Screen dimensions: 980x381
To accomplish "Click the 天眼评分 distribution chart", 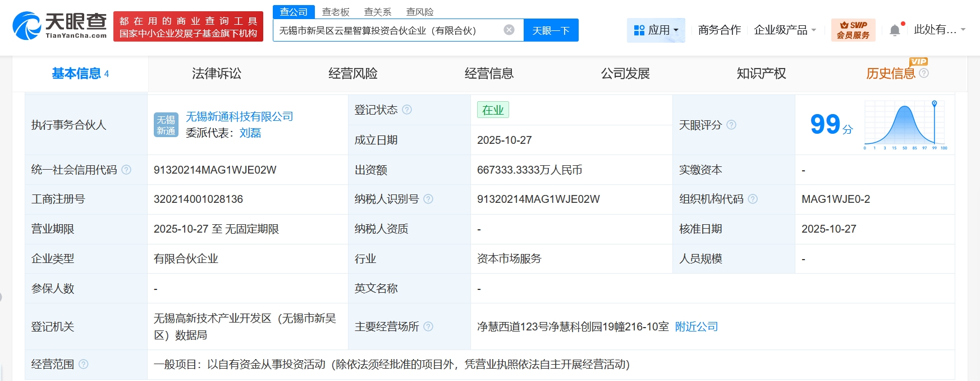I will 905,125.
